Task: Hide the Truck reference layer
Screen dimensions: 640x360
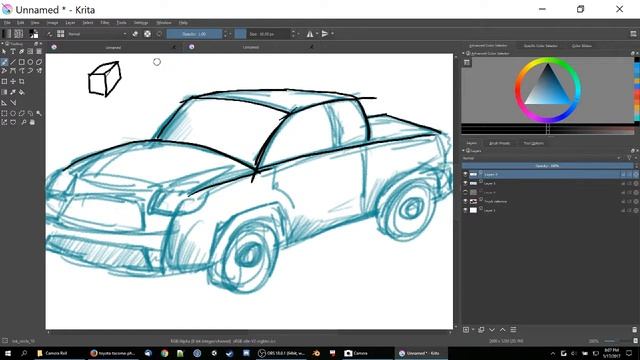Action: click(x=465, y=201)
